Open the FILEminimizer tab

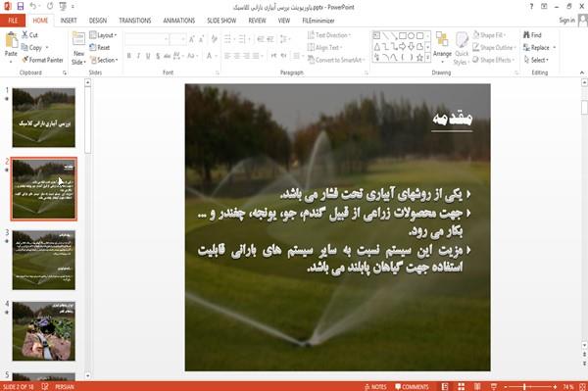click(x=318, y=21)
